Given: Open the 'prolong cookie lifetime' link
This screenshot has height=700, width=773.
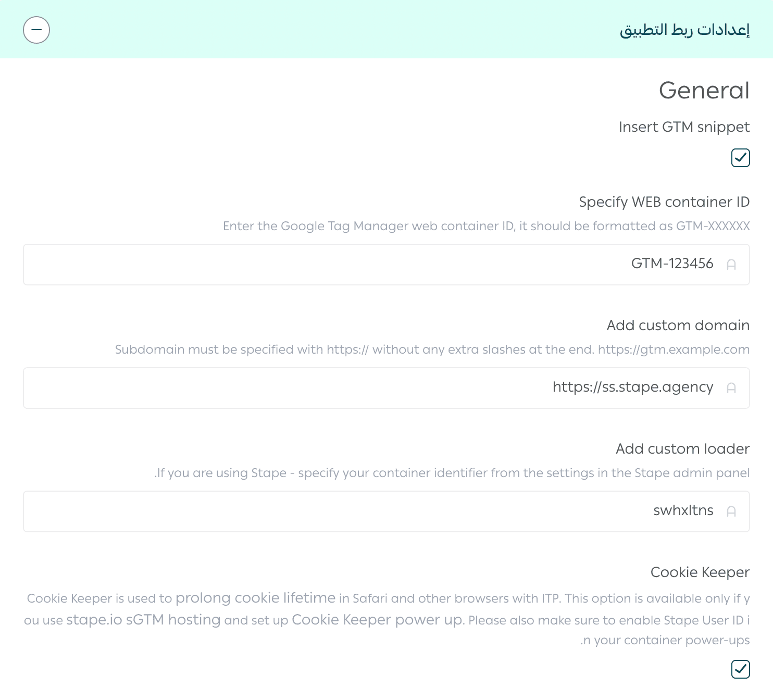Looking at the screenshot, I should 255,597.
